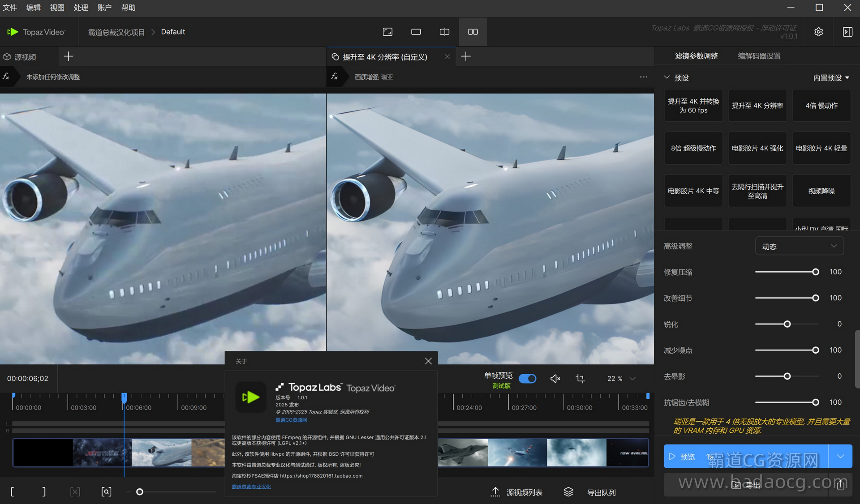
Task: Switch to the 编解码器设置 tab
Action: pyautogui.click(x=759, y=56)
